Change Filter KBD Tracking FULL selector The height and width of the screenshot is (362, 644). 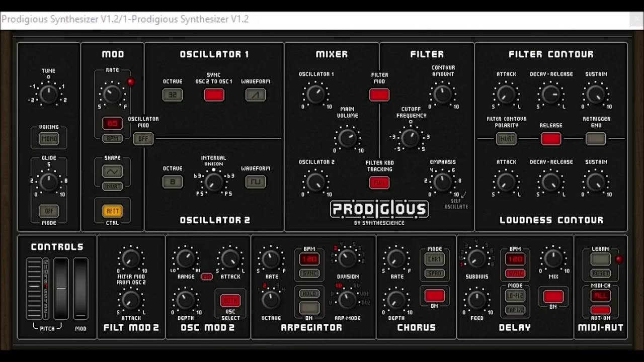tap(379, 183)
